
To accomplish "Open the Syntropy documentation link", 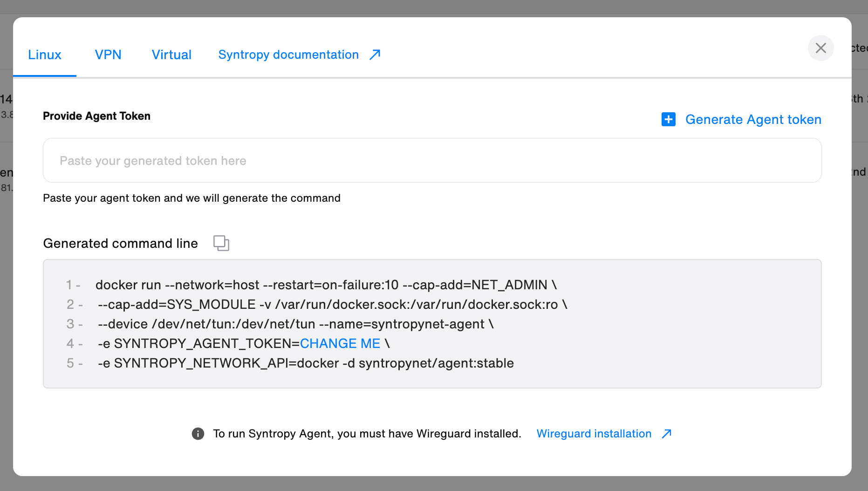I will 288,55.
